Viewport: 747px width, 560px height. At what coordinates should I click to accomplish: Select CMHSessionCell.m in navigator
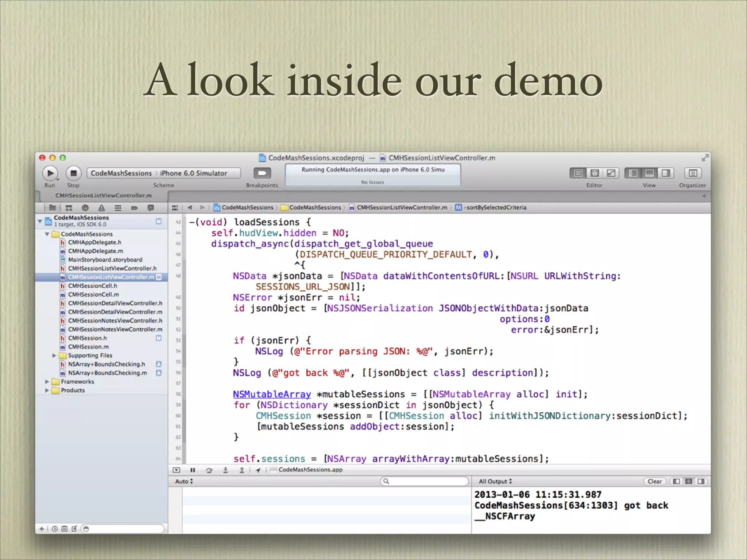[93, 295]
